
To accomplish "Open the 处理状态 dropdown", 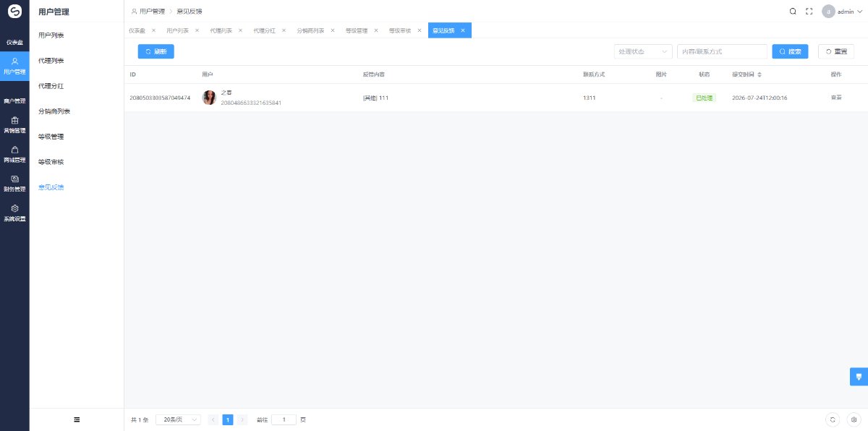I will (x=643, y=51).
